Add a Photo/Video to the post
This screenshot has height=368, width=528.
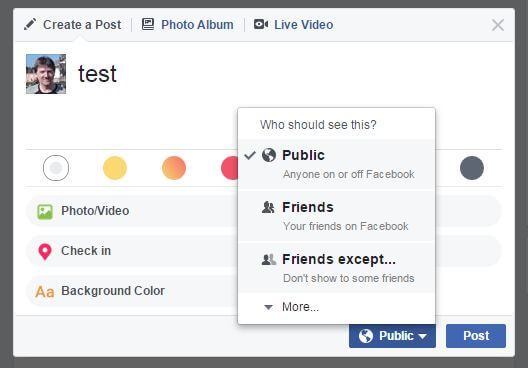[132, 211]
